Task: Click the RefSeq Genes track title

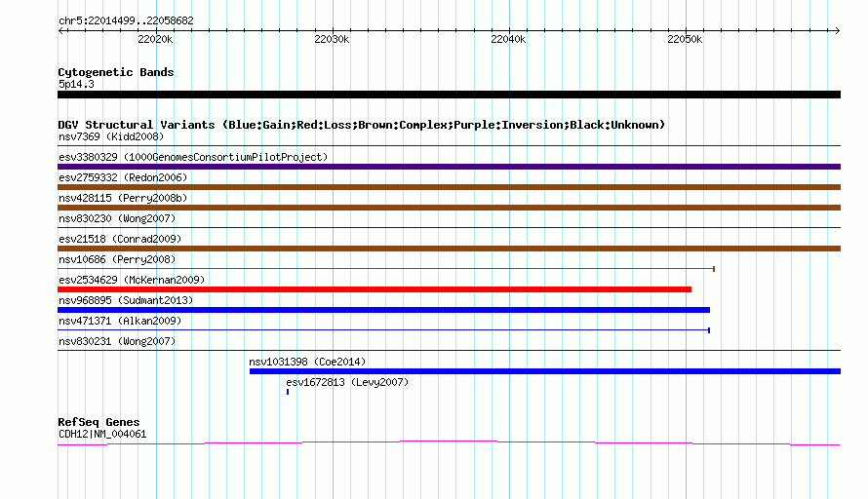Action: tap(99, 422)
